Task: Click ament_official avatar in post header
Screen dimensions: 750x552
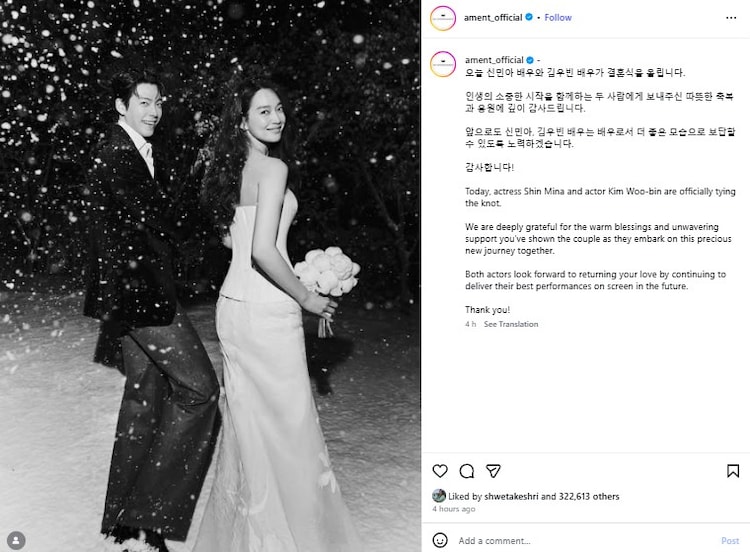Action: 443,18
